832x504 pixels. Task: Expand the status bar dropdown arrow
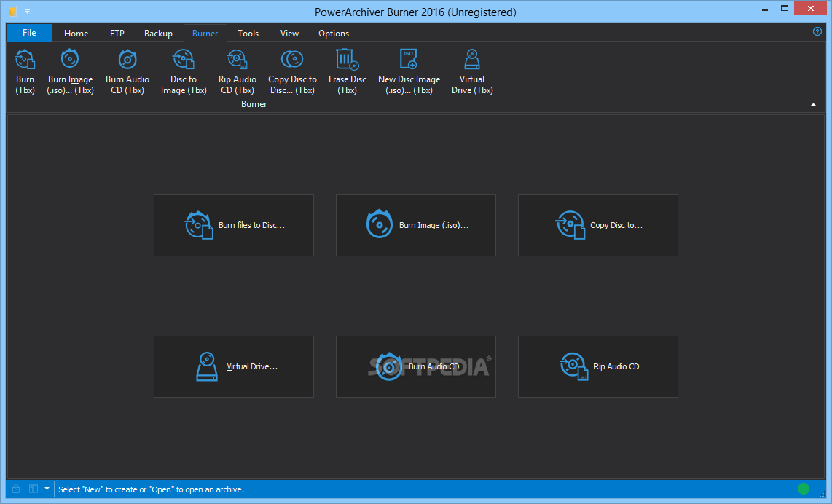(47, 489)
